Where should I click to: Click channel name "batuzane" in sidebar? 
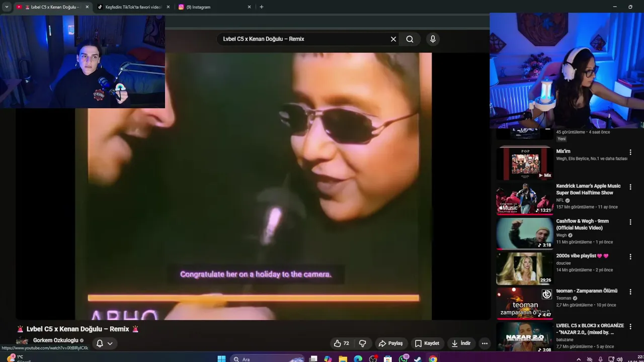point(565,340)
